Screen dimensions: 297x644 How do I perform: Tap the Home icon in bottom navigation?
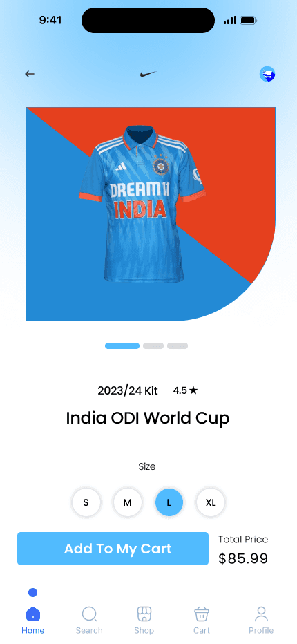point(33,614)
